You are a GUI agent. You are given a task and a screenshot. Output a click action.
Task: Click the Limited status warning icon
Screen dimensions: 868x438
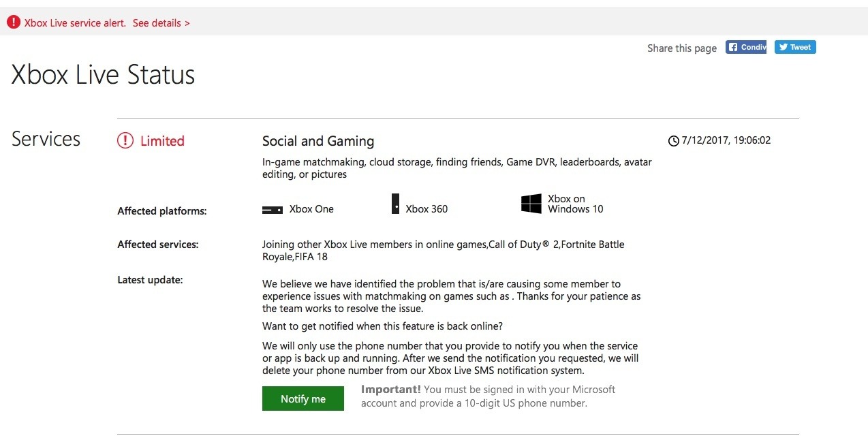[x=125, y=141]
